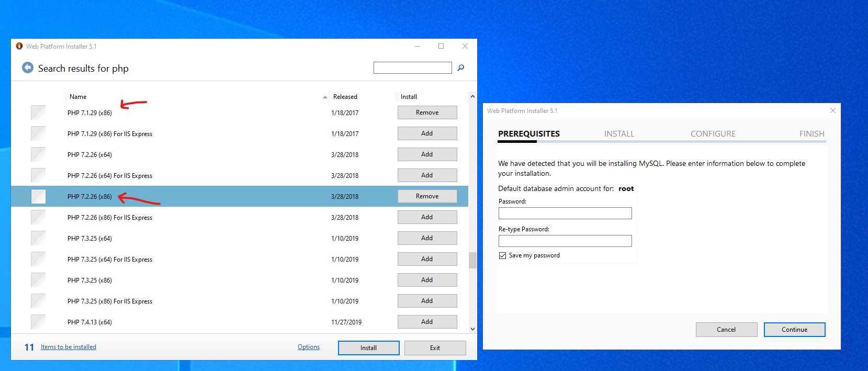
Task: Click the PHP 7.3.25 (x86) product icon
Action: pyautogui.click(x=38, y=280)
